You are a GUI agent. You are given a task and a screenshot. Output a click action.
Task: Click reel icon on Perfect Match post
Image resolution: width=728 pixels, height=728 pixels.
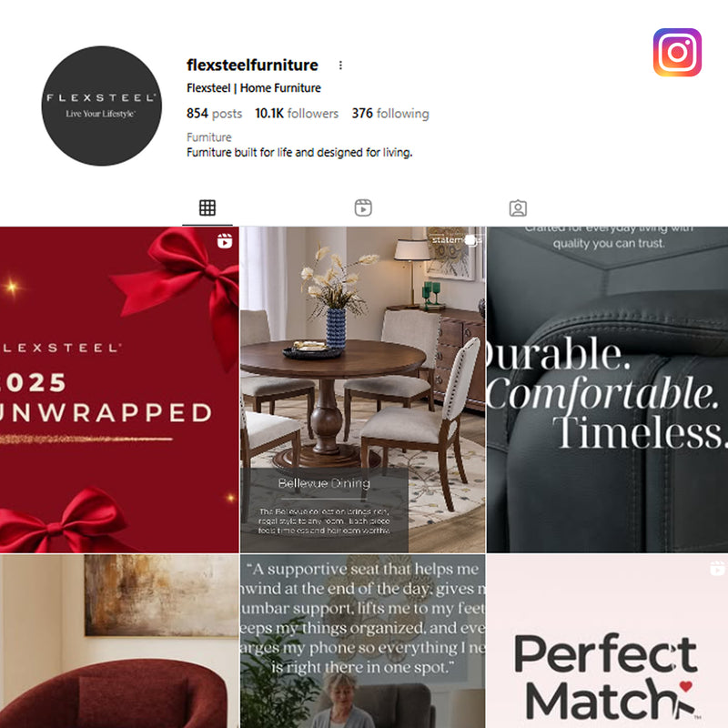[x=717, y=568]
